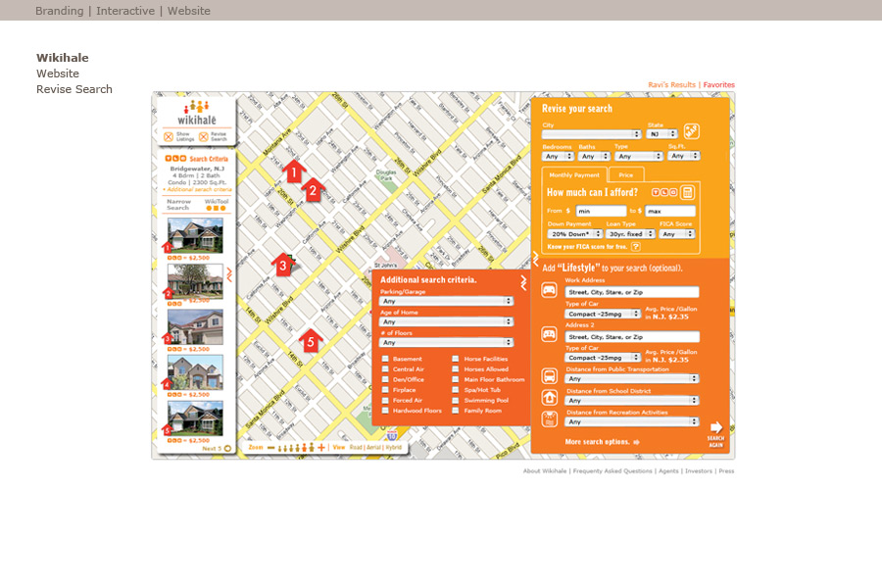The width and height of the screenshot is (882, 588).
Task: Click the Show Listings icon
Action: tap(169, 137)
